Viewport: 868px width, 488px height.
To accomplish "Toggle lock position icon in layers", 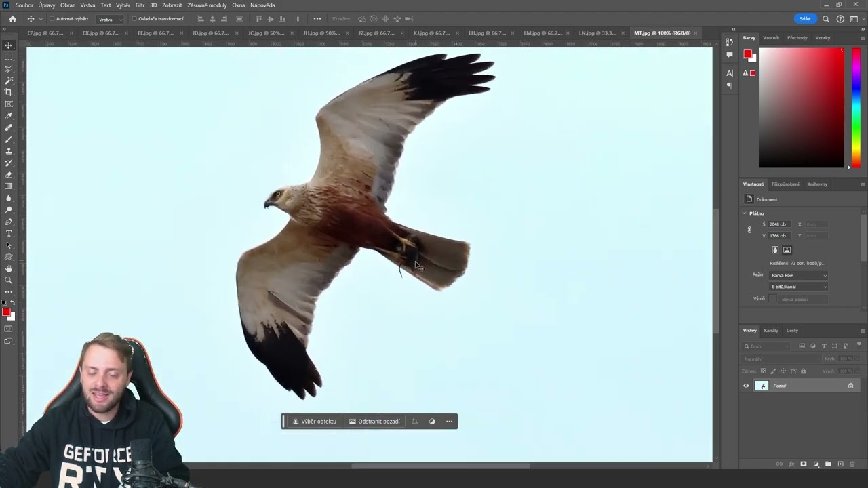I will pos(783,371).
